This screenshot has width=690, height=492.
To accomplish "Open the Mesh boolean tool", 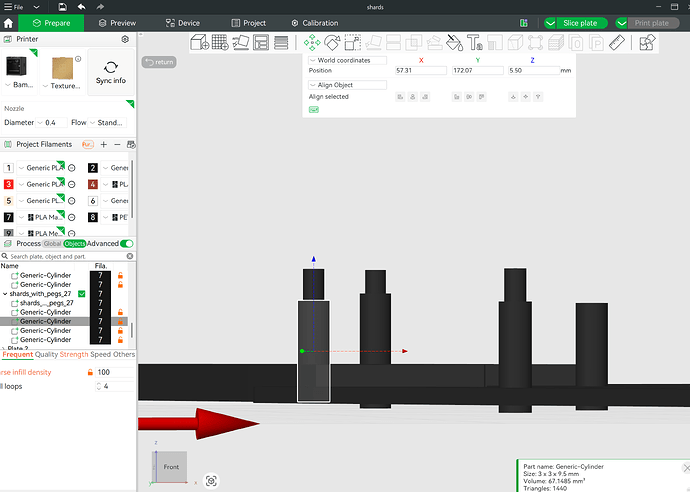I will [414, 43].
